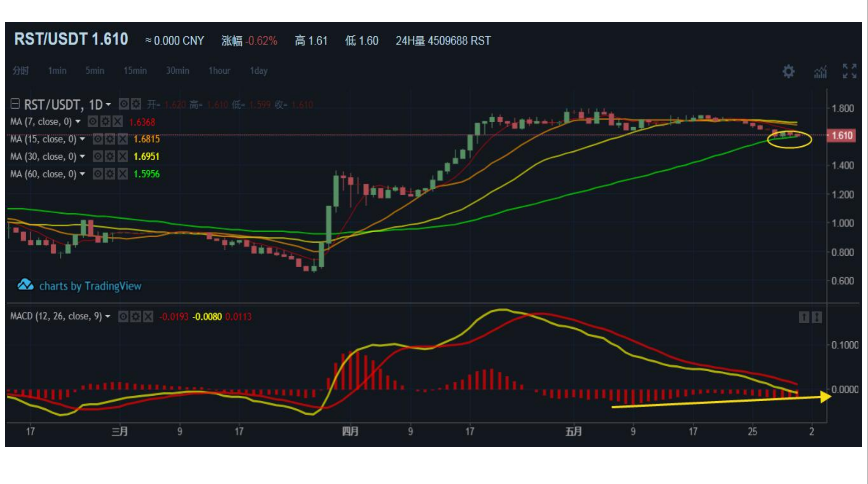The image size is (868, 484).
Task: Hide the MA (30, close, 0) indicator line
Action: [x=98, y=156]
